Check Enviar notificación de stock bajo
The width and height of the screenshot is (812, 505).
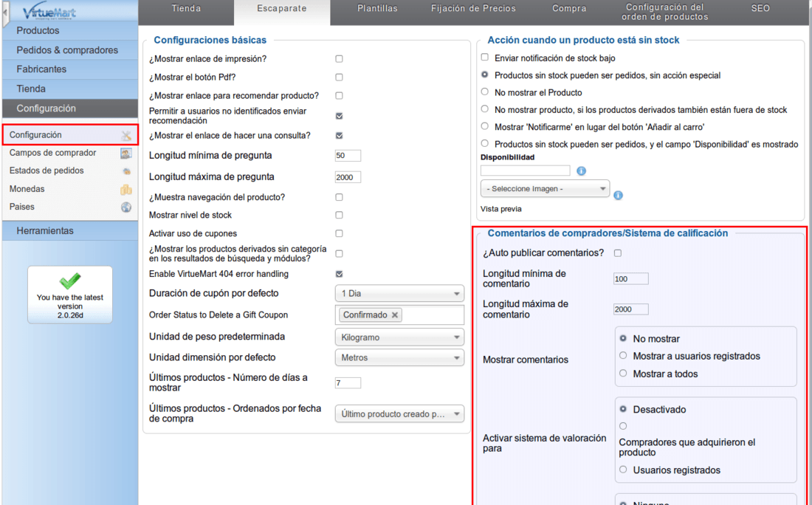click(x=485, y=57)
